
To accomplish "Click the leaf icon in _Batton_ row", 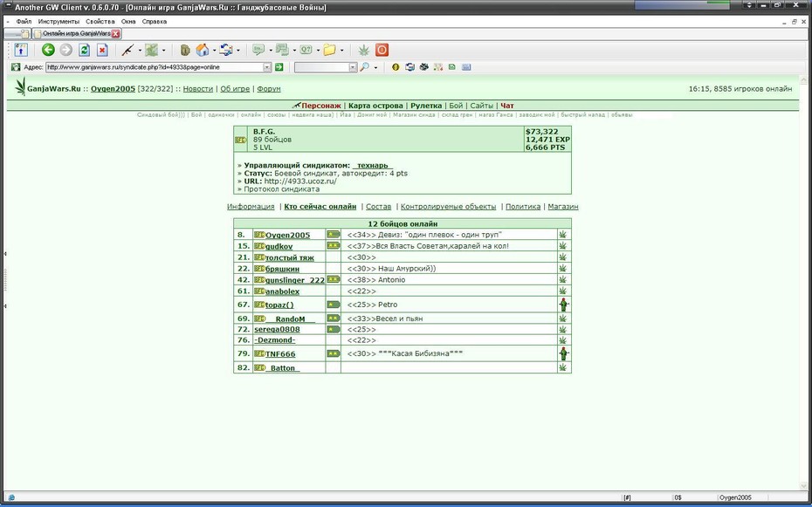I will point(563,368).
